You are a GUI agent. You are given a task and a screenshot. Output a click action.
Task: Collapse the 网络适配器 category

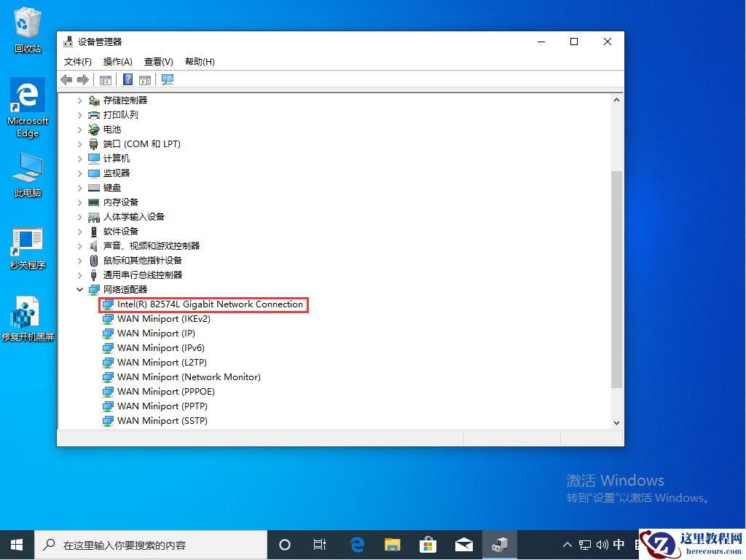(x=80, y=289)
